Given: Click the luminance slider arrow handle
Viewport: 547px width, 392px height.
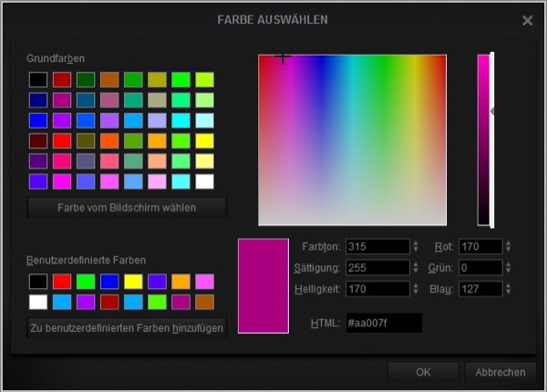Looking at the screenshot, I should click(492, 111).
